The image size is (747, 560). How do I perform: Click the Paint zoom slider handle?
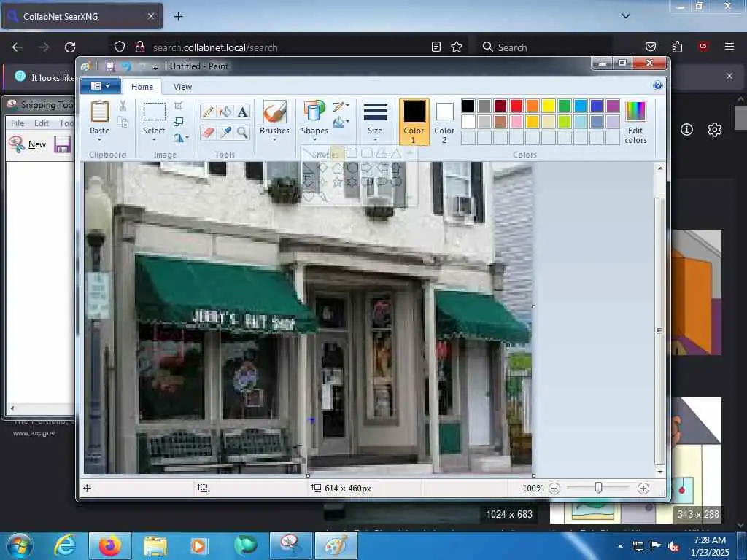[598, 488]
